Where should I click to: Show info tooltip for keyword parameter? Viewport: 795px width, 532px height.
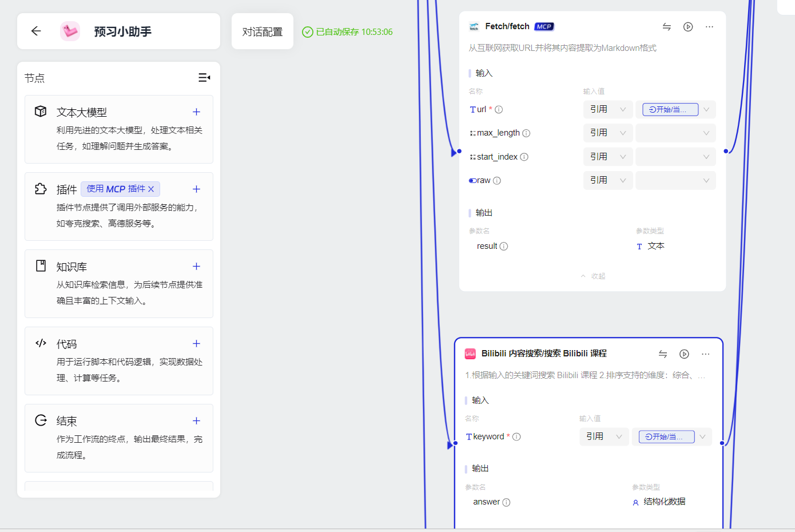coord(516,437)
